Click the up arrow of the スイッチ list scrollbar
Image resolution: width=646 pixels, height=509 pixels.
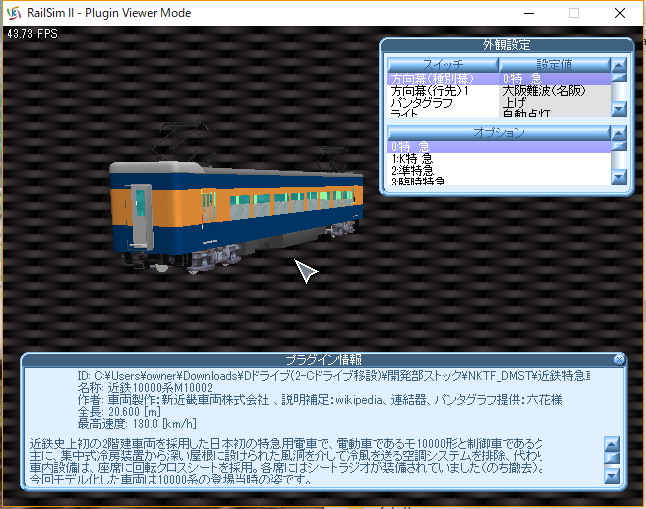619,65
